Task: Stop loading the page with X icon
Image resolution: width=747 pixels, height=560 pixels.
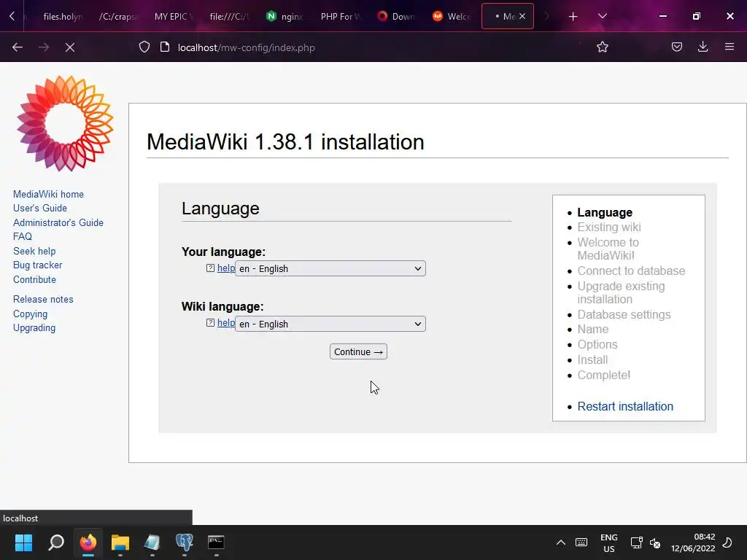Action: point(70,47)
